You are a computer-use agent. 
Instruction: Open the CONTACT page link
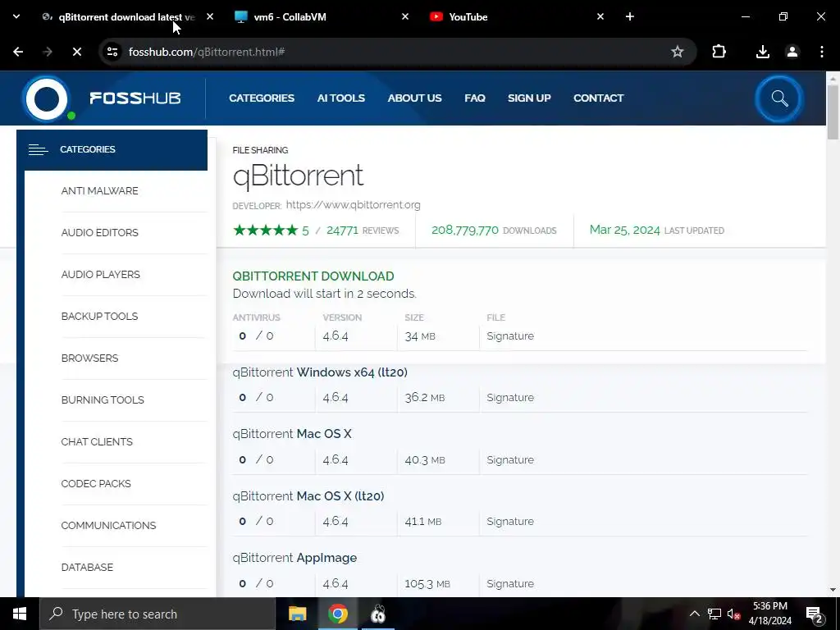coord(598,98)
